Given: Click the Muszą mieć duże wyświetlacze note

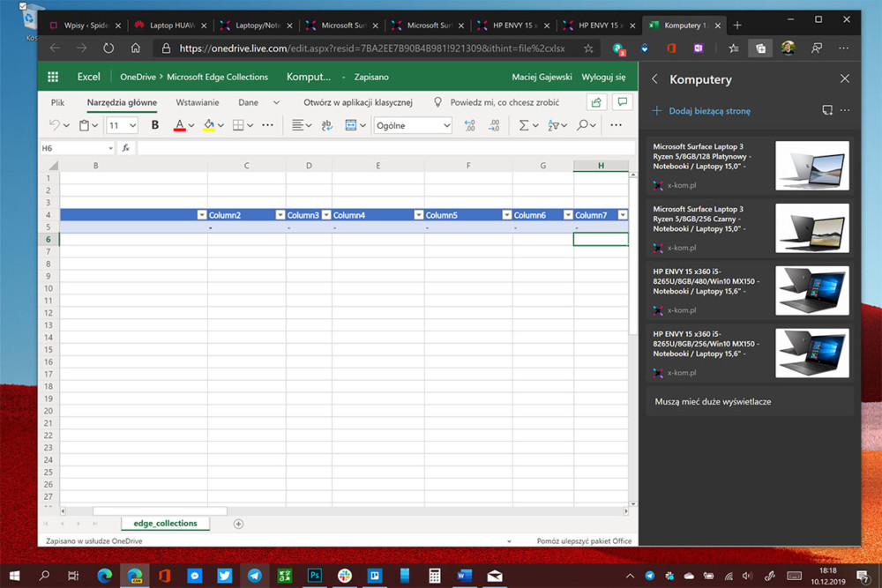Looking at the screenshot, I should pos(750,401).
